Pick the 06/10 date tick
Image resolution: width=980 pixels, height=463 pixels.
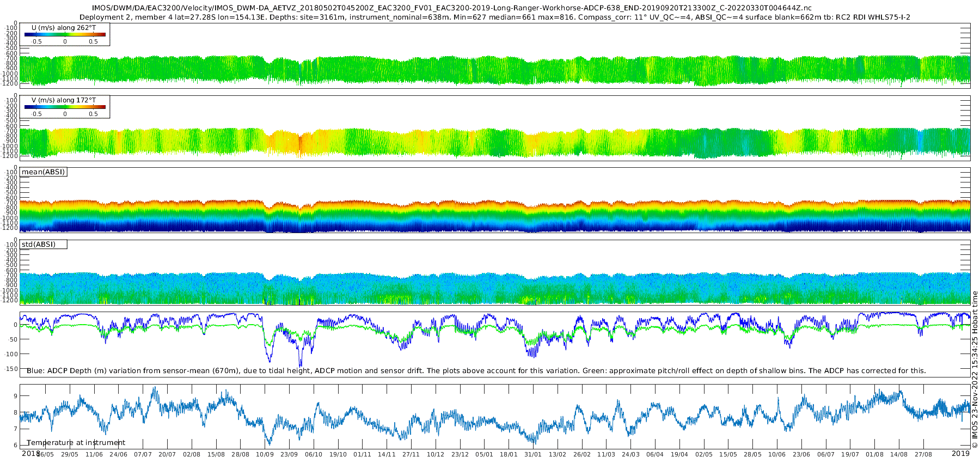click(x=314, y=454)
